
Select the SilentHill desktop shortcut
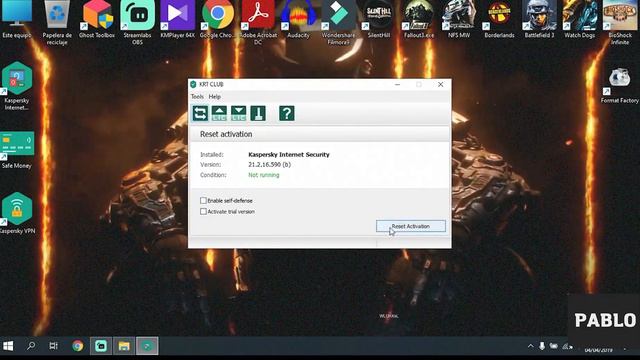click(x=379, y=20)
